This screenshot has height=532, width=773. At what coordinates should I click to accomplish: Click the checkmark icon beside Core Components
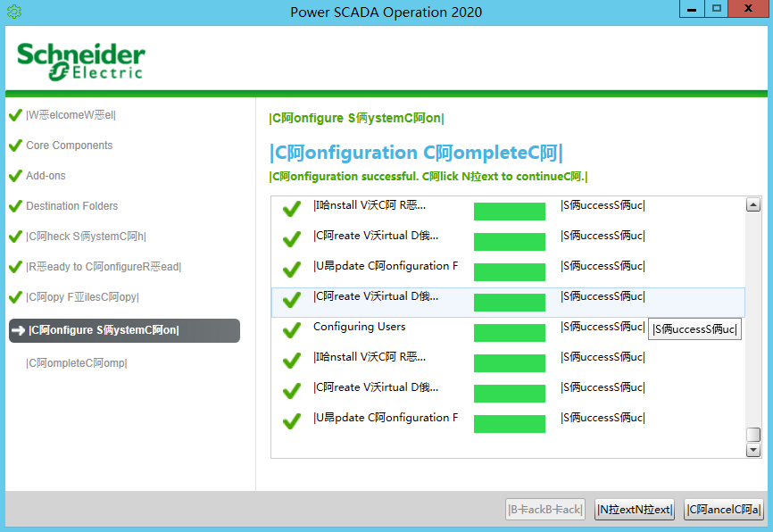point(15,145)
